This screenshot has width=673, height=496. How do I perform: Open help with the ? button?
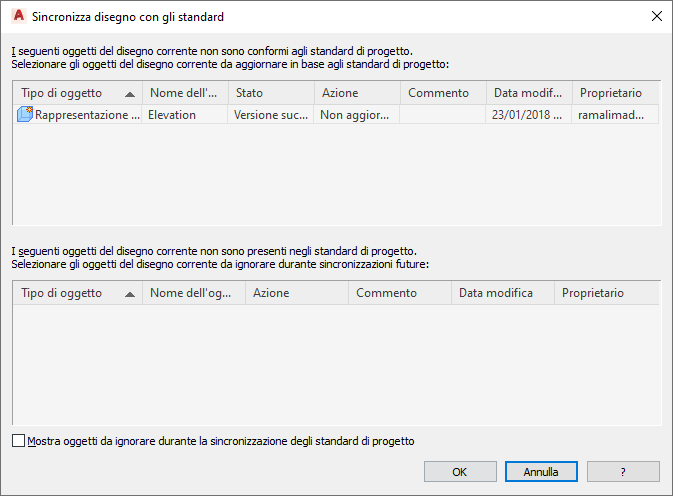click(x=623, y=471)
